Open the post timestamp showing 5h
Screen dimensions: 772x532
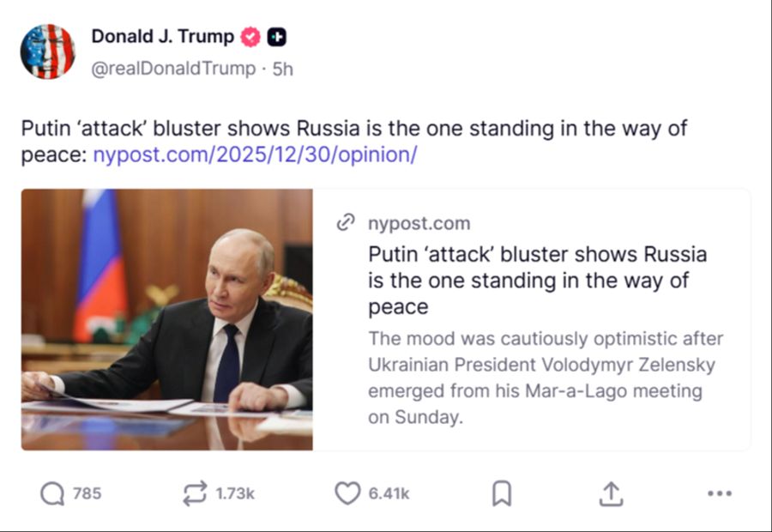click(283, 69)
